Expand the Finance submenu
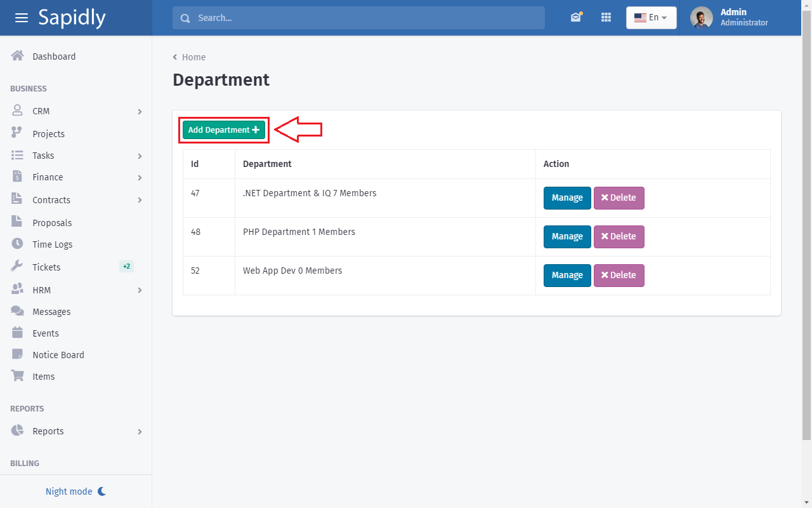This screenshot has height=508, width=812. (140, 178)
